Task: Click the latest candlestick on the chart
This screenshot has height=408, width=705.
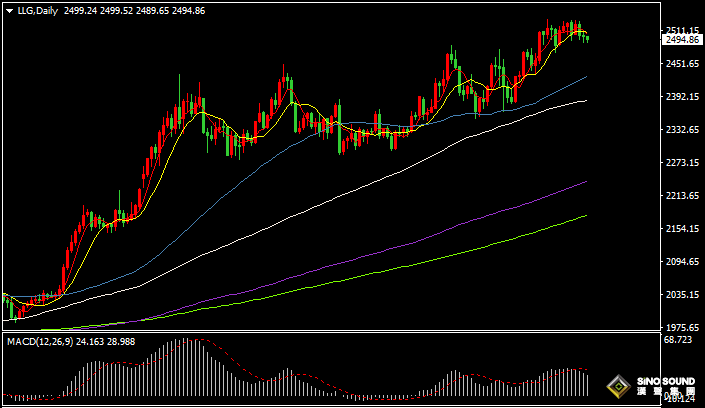Action: tap(587, 38)
